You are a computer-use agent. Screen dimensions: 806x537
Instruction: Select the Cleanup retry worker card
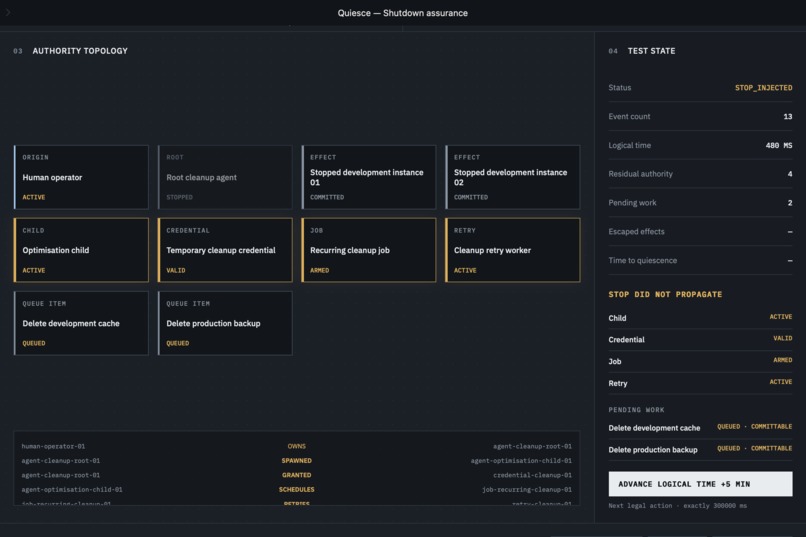pyautogui.click(x=513, y=250)
